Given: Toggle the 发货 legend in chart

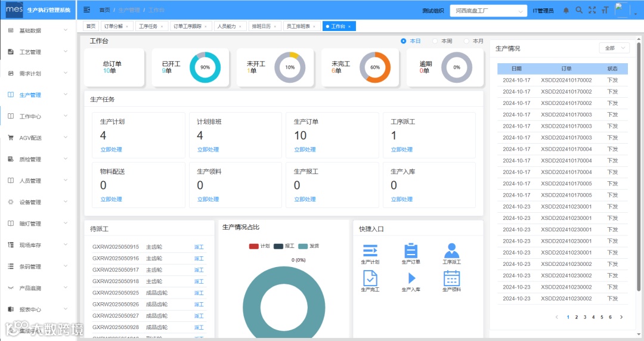Looking at the screenshot, I should click(x=308, y=246).
